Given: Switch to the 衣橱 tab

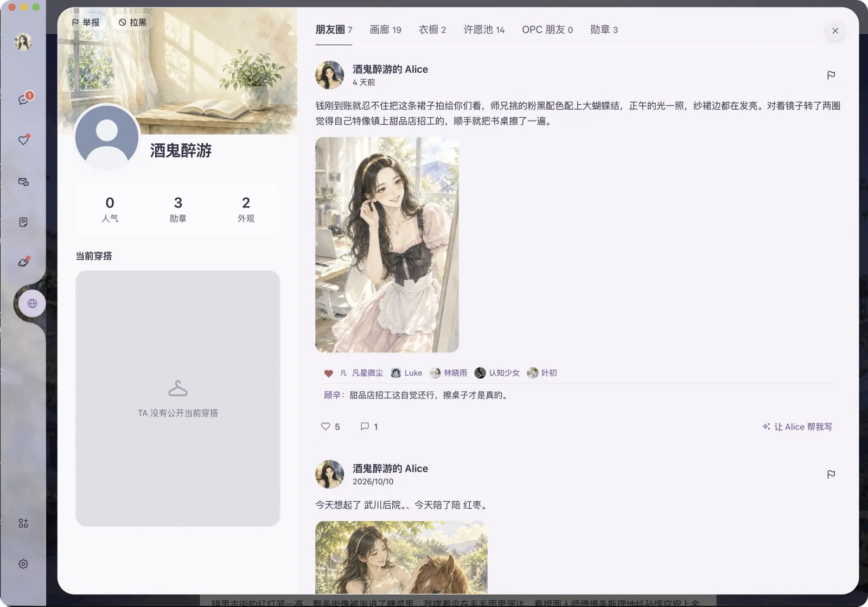Looking at the screenshot, I should 432,30.
